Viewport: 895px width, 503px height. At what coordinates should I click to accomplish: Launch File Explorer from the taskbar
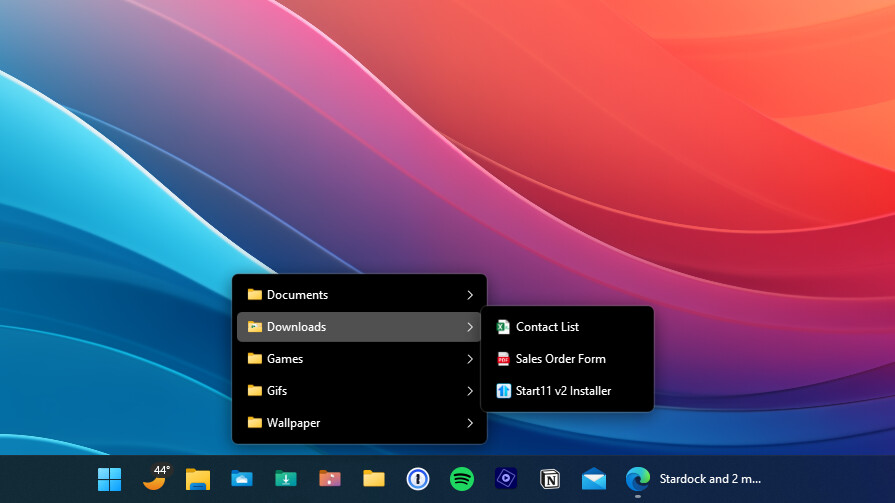(197, 479)
